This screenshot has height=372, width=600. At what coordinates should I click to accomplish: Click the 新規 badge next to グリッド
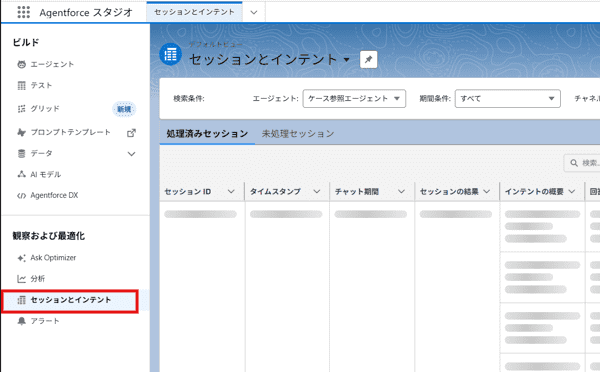tap(124, 109)
